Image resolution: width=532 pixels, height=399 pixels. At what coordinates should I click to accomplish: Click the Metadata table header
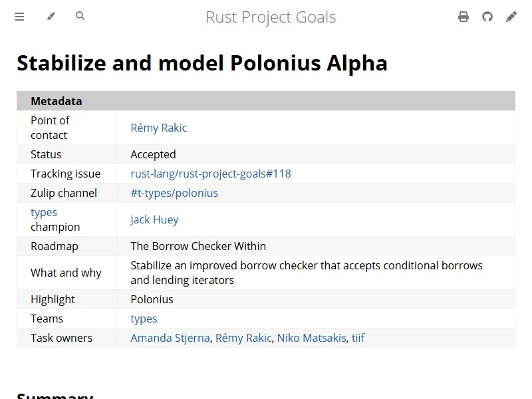(x=266, y=101)
